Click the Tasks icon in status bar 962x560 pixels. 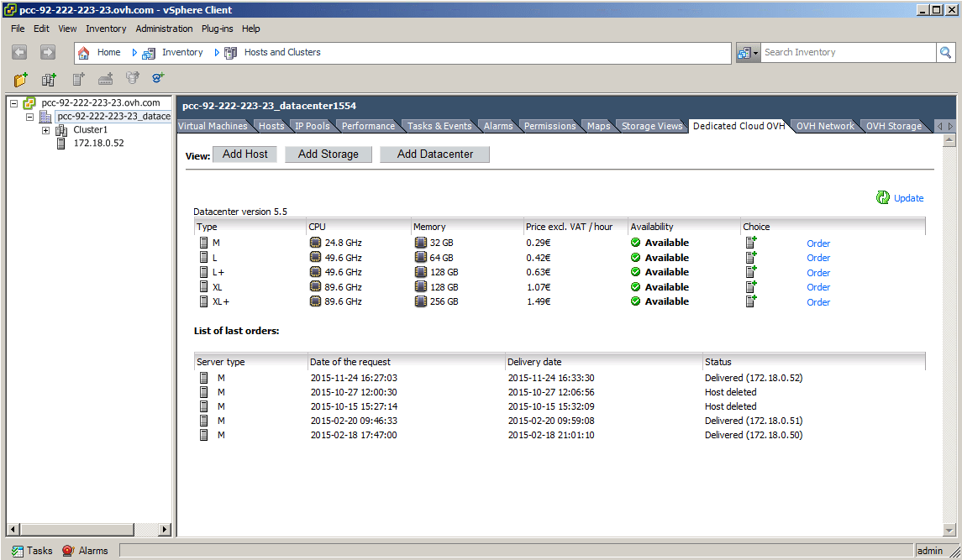pyautogui.click(x=17, y=551)
